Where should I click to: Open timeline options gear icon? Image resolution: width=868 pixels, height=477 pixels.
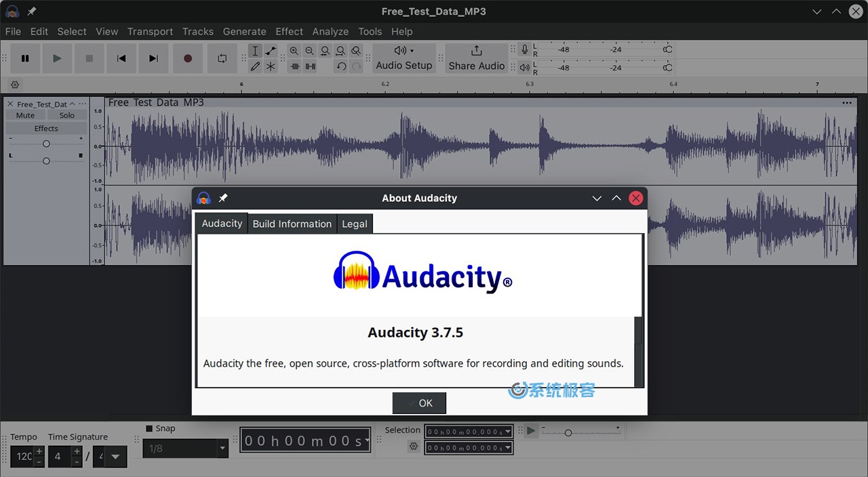(x=15, y=85)
